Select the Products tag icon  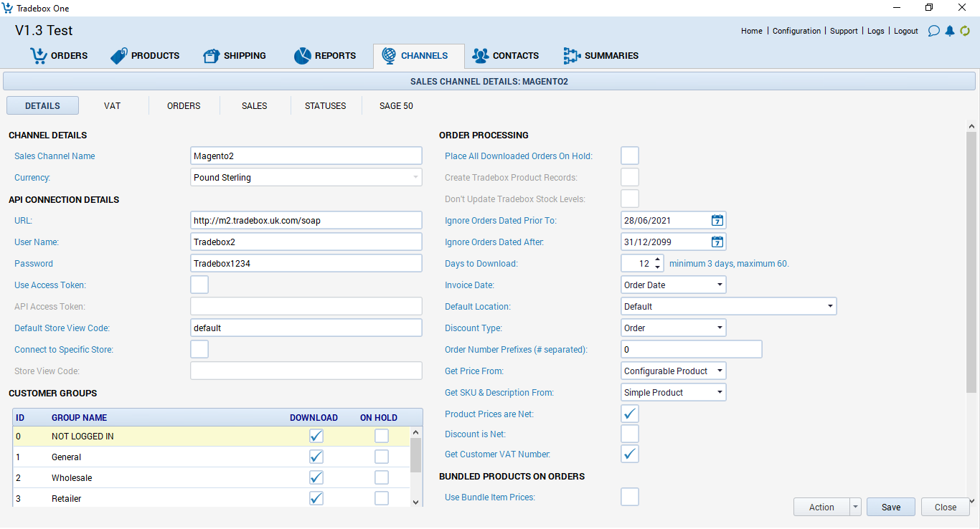[118, 55]
